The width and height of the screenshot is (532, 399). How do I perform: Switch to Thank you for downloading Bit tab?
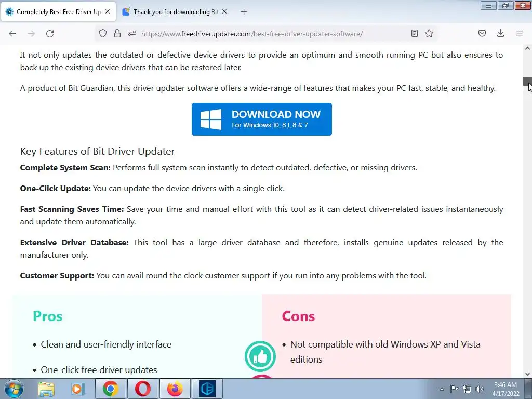pos(175,12)
